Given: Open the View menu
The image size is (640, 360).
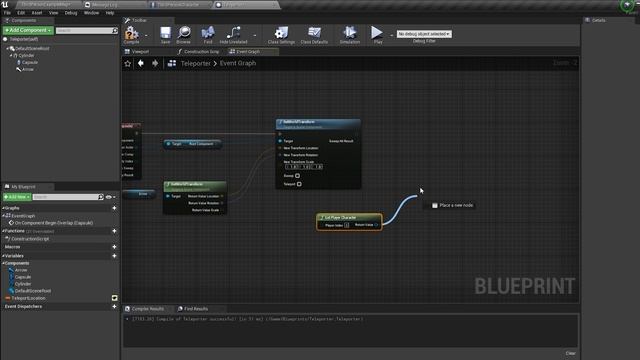Looking at the screenshot, I should point(53,13).
